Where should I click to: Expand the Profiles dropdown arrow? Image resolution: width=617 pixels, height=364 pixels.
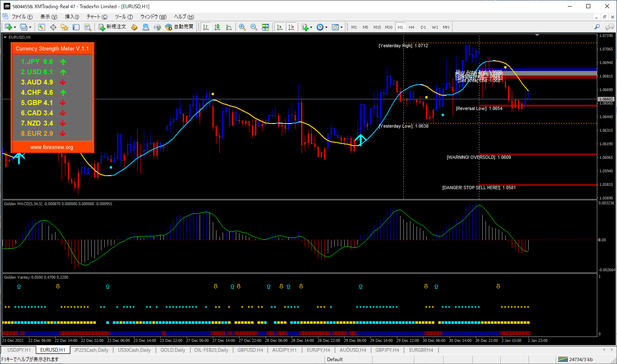[x=30, y=27]
